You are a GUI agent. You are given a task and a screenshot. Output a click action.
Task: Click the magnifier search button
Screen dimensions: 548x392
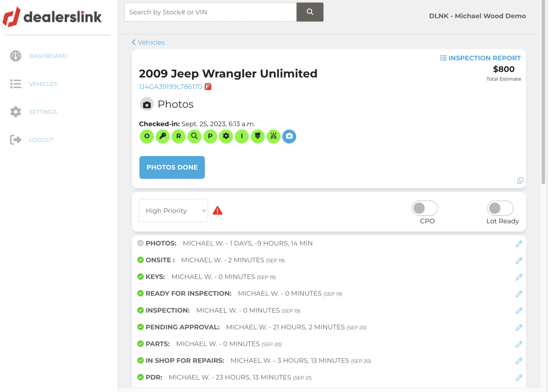310,12
